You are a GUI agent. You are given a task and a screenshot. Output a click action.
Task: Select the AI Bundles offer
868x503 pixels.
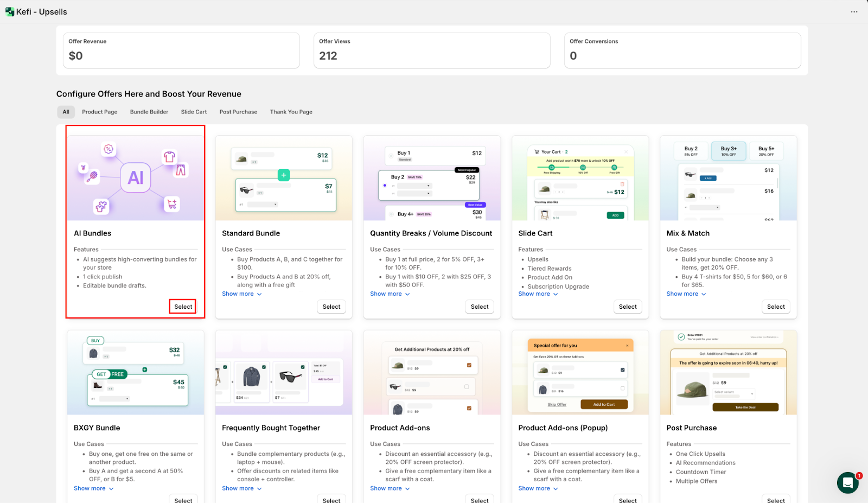(x=183, y=307)
